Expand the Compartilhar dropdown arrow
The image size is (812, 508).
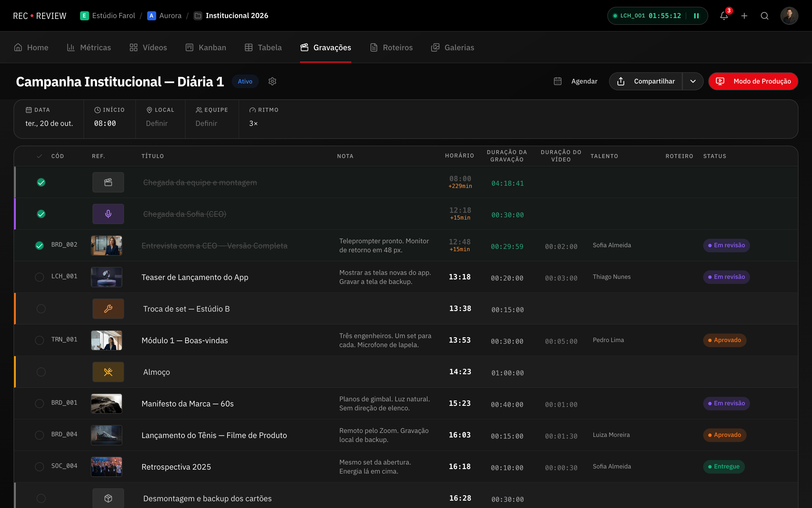pyautogui.click(x=693, y=81)
